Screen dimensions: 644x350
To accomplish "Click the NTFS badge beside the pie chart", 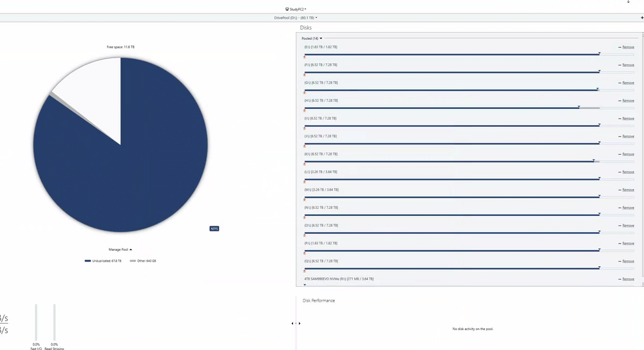I will (214, 229).
